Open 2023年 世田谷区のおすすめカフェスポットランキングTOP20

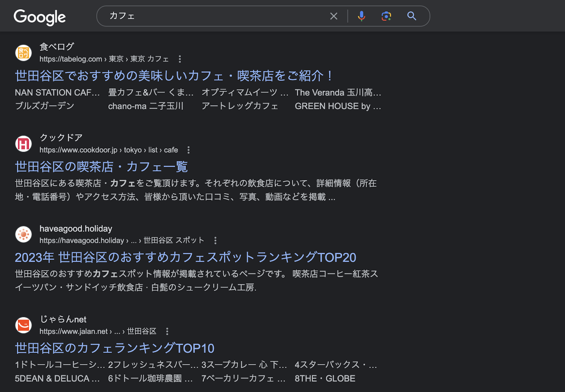pyautogui.click(x=185, y=257)
